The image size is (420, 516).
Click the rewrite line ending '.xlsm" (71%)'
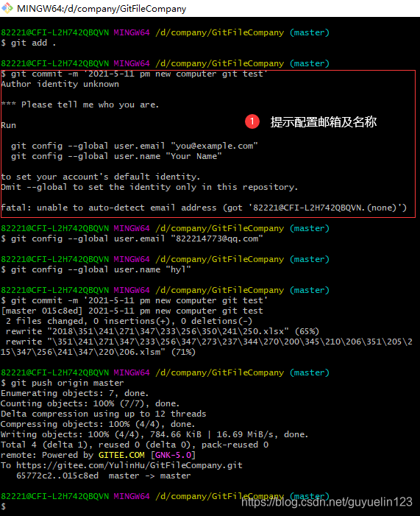pyautogui.click(x=207, y=347)
